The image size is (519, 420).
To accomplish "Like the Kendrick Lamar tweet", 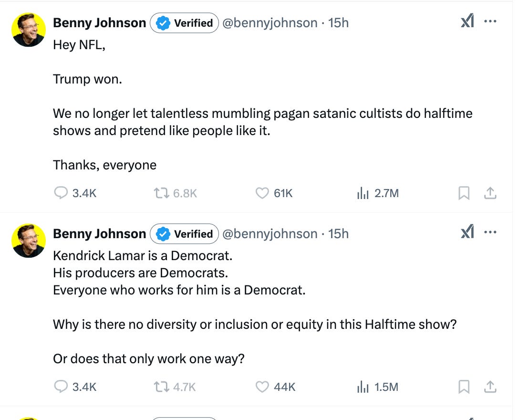I will click(262, 387).
